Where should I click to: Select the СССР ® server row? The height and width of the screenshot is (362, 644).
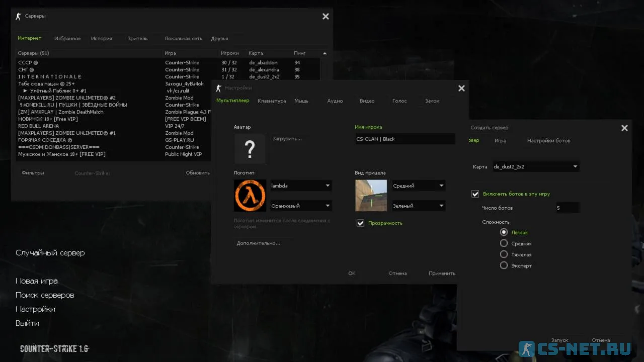tap(169, 63)
